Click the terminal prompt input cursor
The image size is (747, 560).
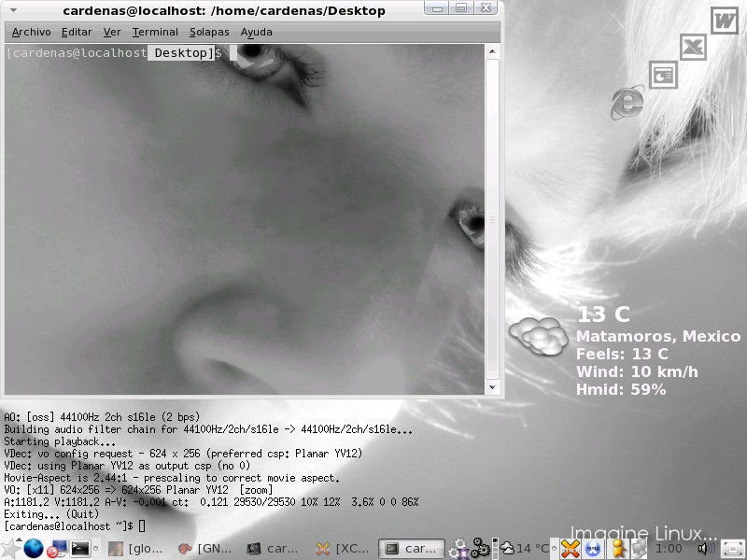[x=233, y=53]
